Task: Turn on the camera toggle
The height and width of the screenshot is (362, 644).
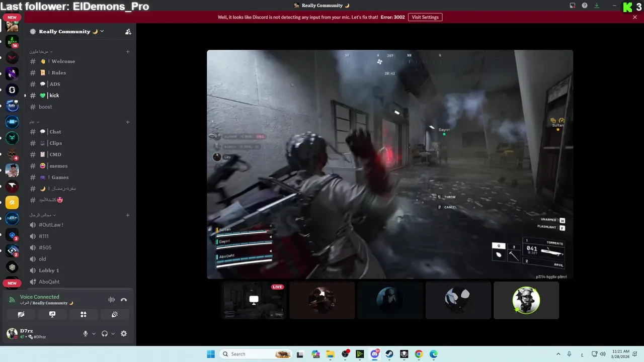Action: point(21,314)
